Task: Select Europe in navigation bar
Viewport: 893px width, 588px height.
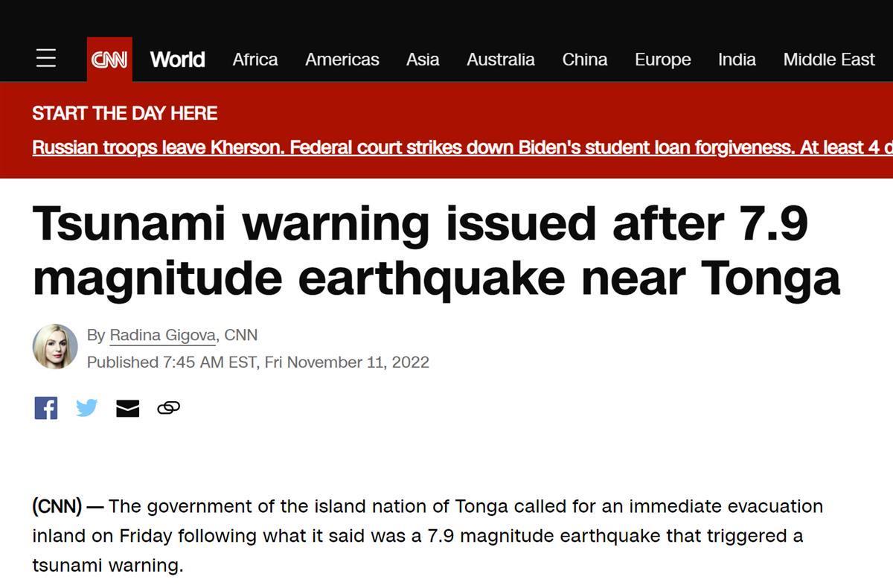Action: coord(662,60)
